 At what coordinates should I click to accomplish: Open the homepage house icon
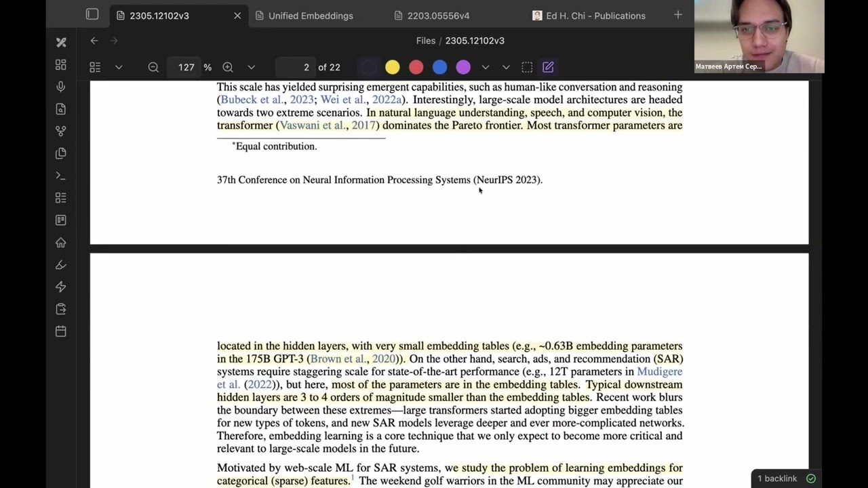pos(61,242)
